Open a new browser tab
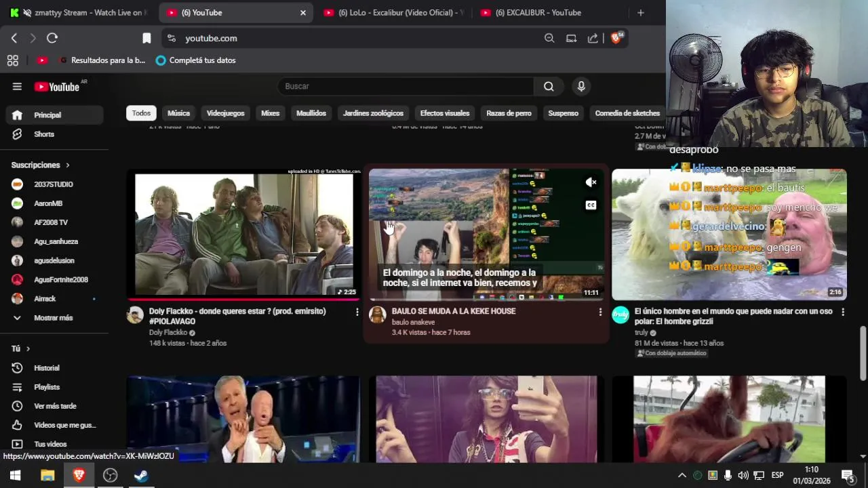This screenshot has width=868, height=488. (640, 12)
